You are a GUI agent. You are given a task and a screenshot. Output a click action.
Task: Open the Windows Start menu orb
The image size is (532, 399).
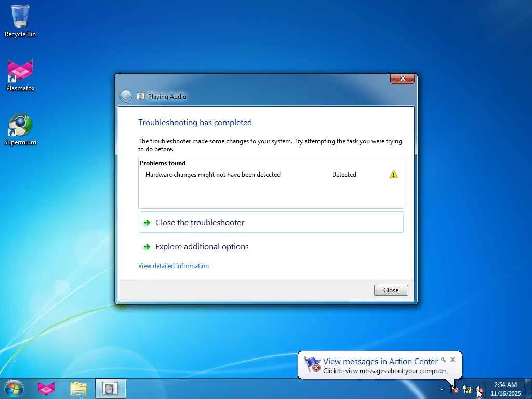point(14,389)
